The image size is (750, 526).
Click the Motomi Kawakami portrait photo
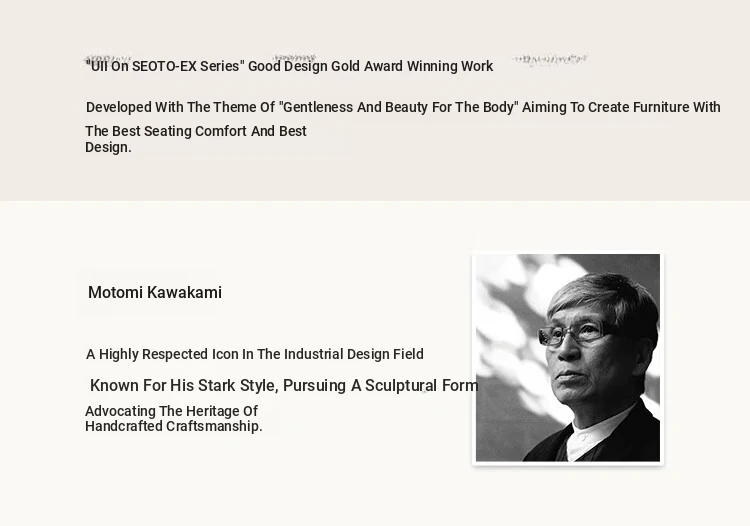(x=567, y=358)
